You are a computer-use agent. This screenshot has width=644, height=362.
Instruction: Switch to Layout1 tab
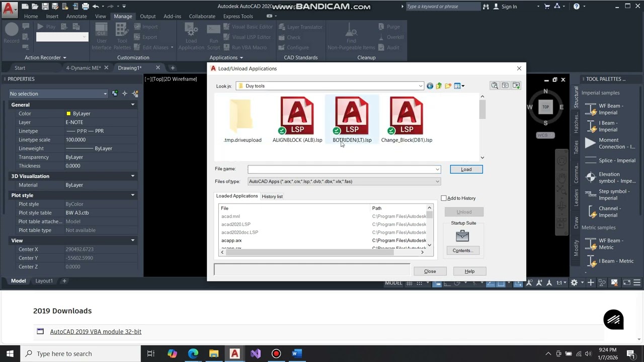[x=44, y=281]
